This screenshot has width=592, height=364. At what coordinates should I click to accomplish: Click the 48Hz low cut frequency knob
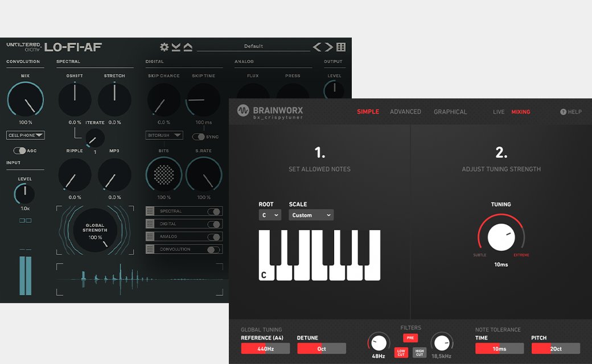click(379, 343)
